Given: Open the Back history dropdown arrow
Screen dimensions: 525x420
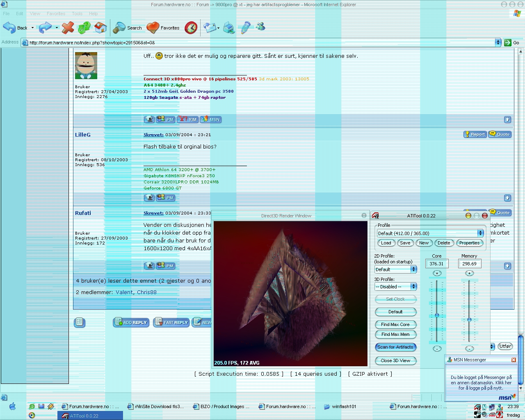Looking at the screenshot, I should 32,28.
